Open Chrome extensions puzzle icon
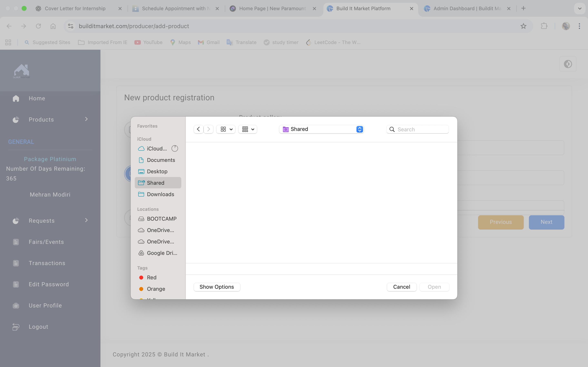This screenshot has height=367, width=588. pyautogui.click(x=544, y=26)
